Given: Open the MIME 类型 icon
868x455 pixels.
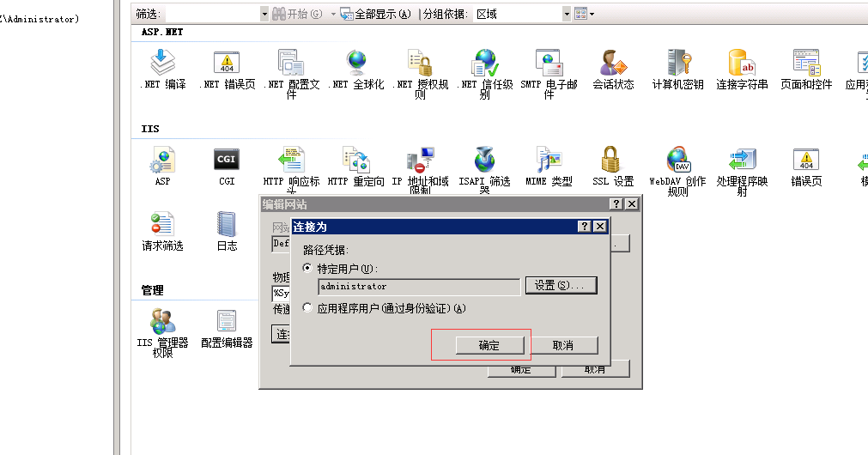Looking at the screenshot, I should click(x=549, y=160).
